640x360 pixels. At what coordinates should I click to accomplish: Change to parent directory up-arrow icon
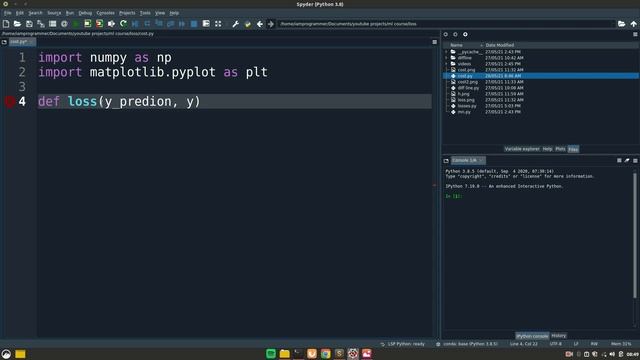[633, 24]
